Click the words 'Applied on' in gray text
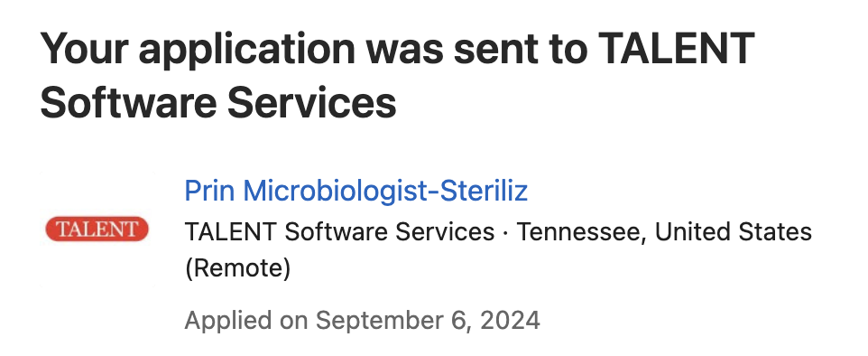The image size is (868, 356). pos(247,321)
